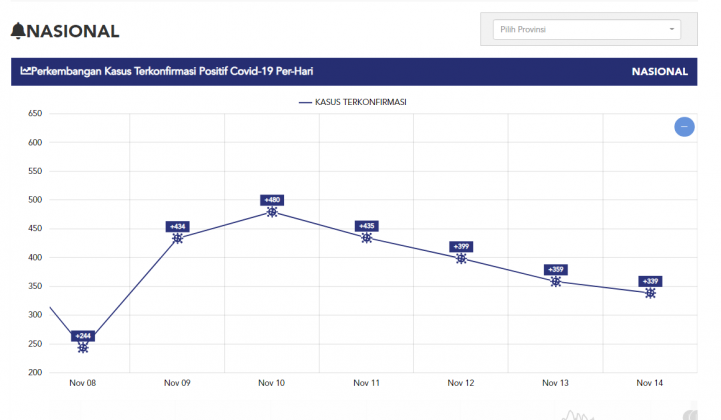721x420 pixels.
Task: Select the Nov 11 virus data point
Action: pos(367,237)
